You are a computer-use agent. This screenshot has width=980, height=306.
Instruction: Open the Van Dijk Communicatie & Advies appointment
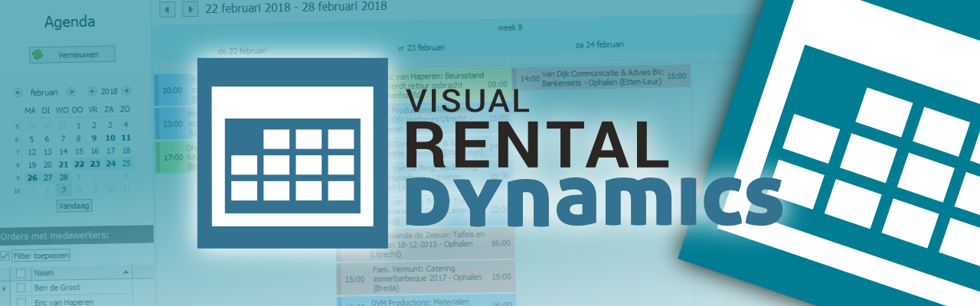602,76
